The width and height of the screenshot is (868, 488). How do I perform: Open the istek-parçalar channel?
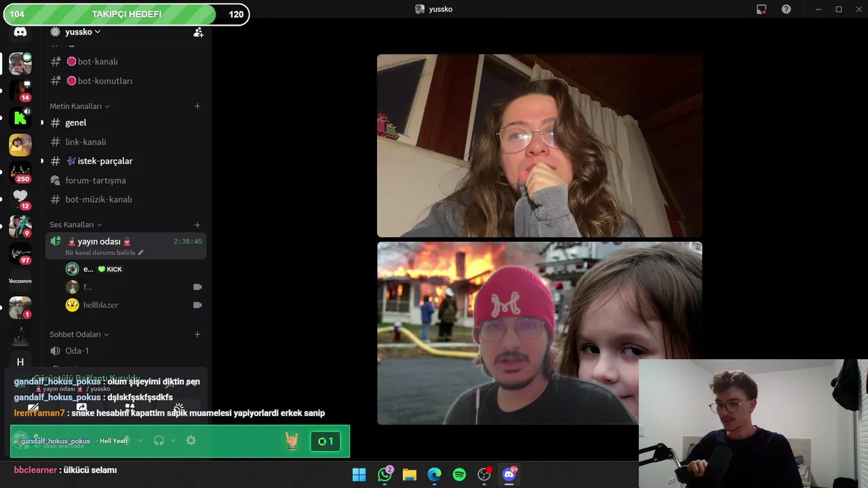(x=125, y=161)
